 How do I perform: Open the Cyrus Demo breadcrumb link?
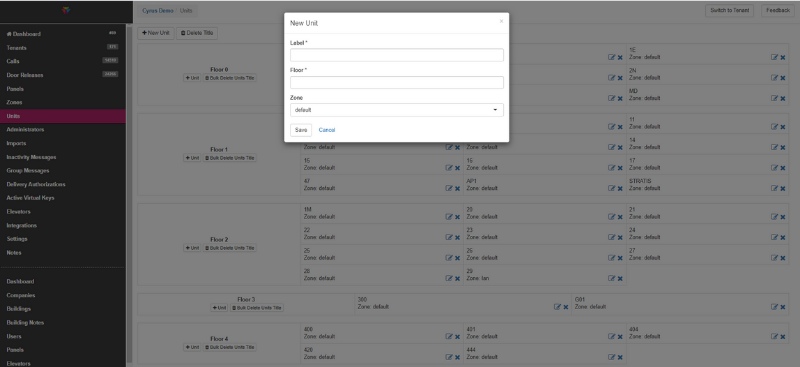pyautogui.click(x=158, y=11)
